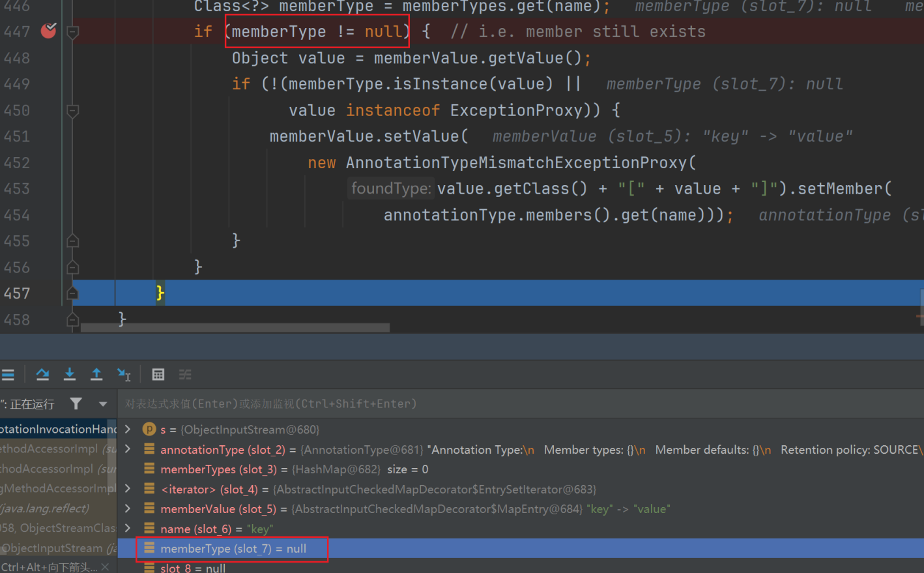This screenshot has width=924, height=573.
Task: Click the fold end marker on line 458
Action: point(73,319)
